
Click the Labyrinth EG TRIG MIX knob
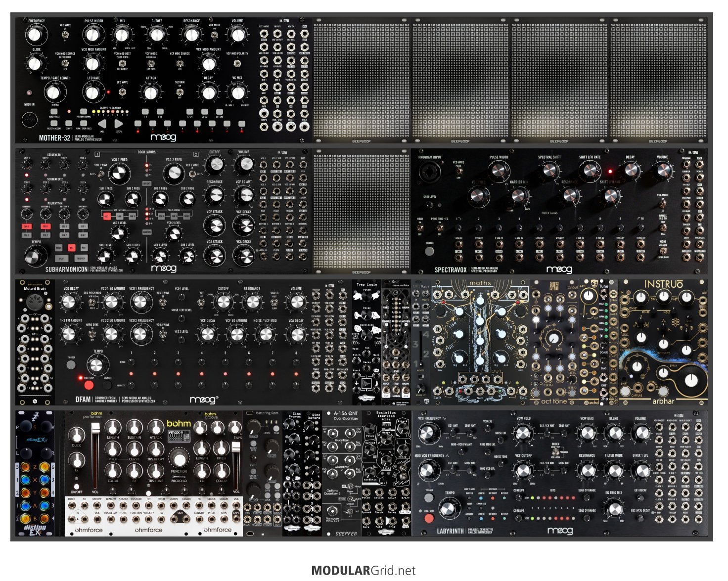point(613,509)
